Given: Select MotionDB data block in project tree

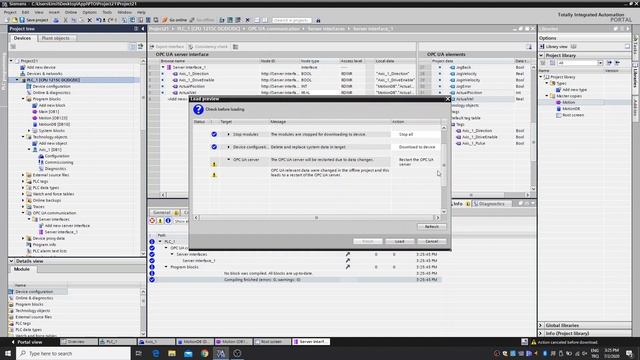Looking at the screenshot, I should pyautogui.click(x=54, y=124).
